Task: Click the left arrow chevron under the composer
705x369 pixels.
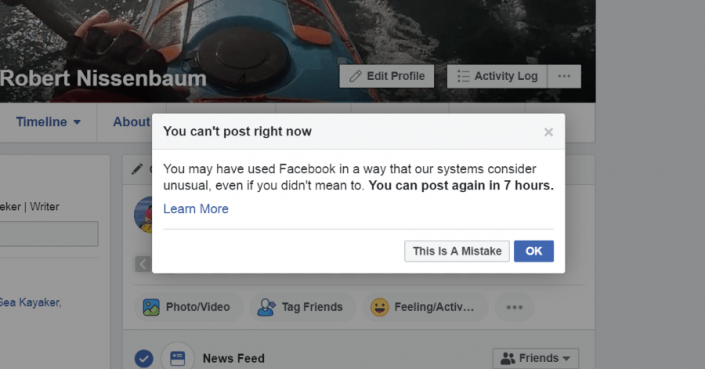Action: (143, 264)
